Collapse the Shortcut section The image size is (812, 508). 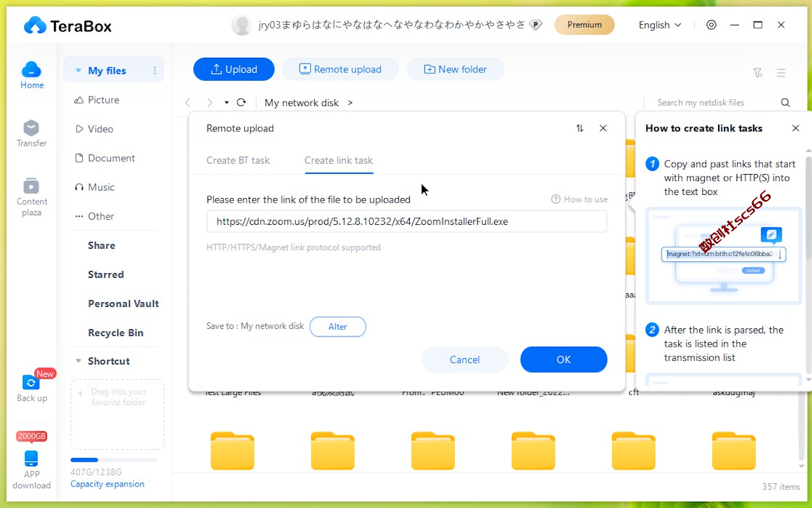pyautogui.click(x=79, y=361)
